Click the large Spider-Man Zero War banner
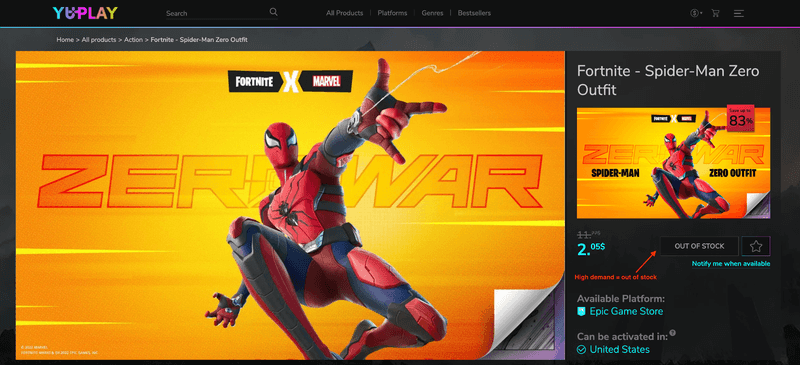Screen dimensions: 800x365 coord(290,205)
